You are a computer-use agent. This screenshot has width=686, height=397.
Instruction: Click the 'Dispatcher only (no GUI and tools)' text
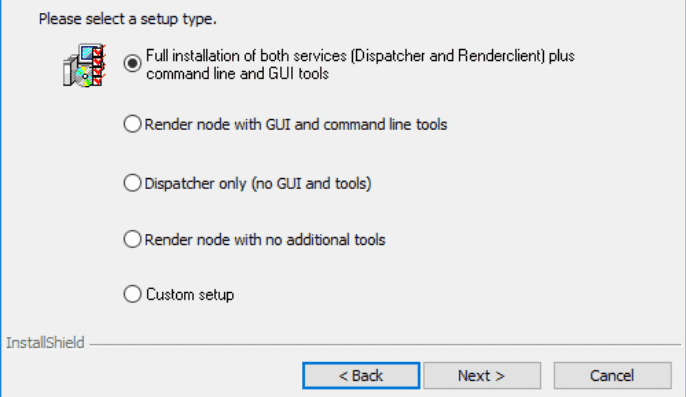coord(258,183)
